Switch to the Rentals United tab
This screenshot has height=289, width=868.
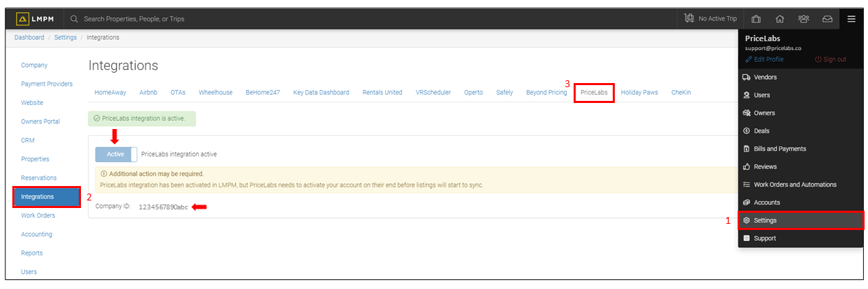pos(382,92)
